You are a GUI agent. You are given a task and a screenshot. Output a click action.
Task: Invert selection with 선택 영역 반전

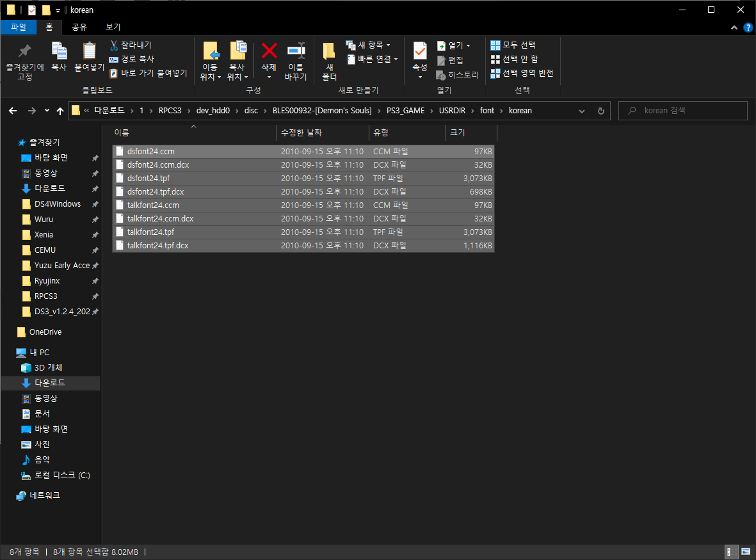522,73
